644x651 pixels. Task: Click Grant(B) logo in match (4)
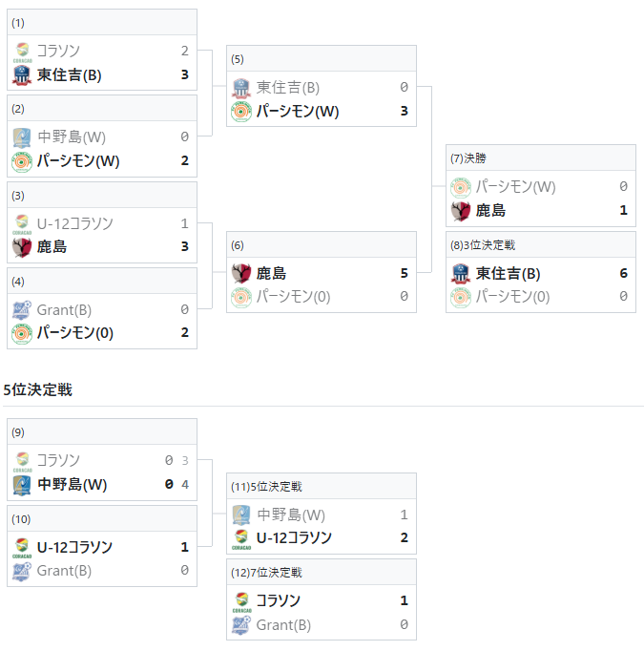click(22, 310)
